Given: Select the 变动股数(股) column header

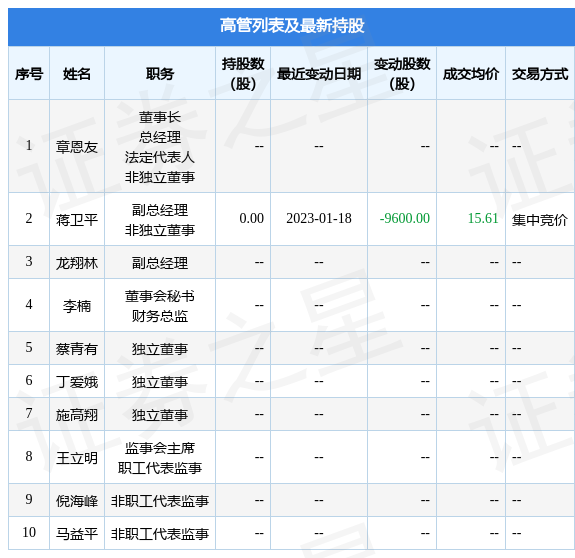Looking at the screenshot, I should point(402,74).
